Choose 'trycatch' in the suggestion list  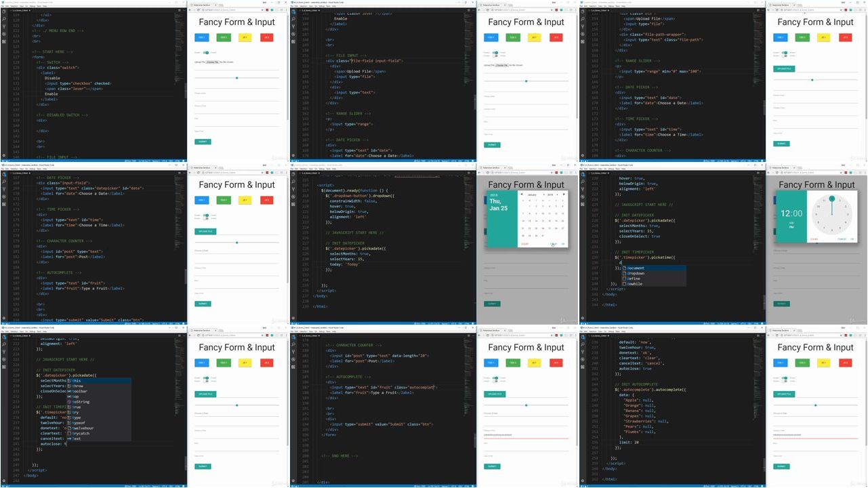[x=98, y=433]
